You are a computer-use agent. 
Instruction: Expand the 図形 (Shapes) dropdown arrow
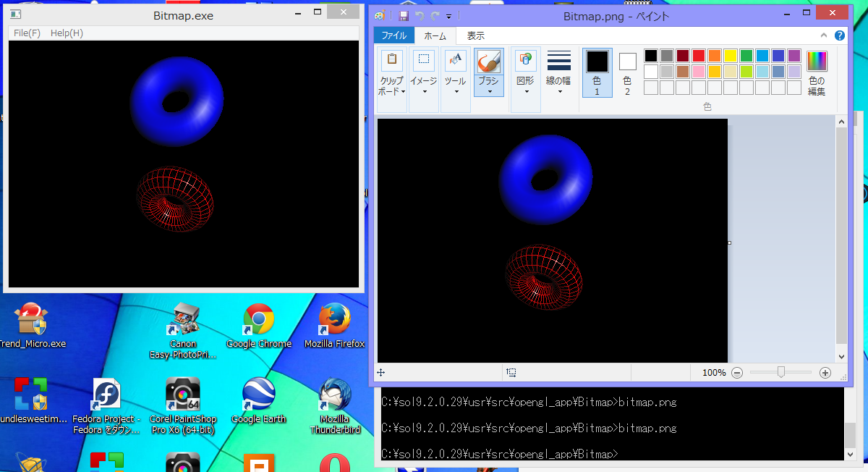525,91
